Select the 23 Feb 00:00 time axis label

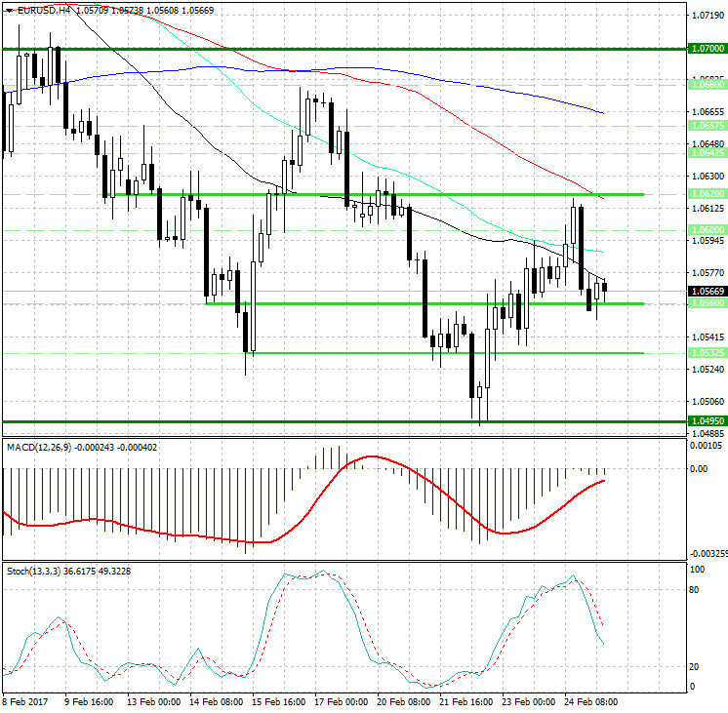tap(528, 701)
